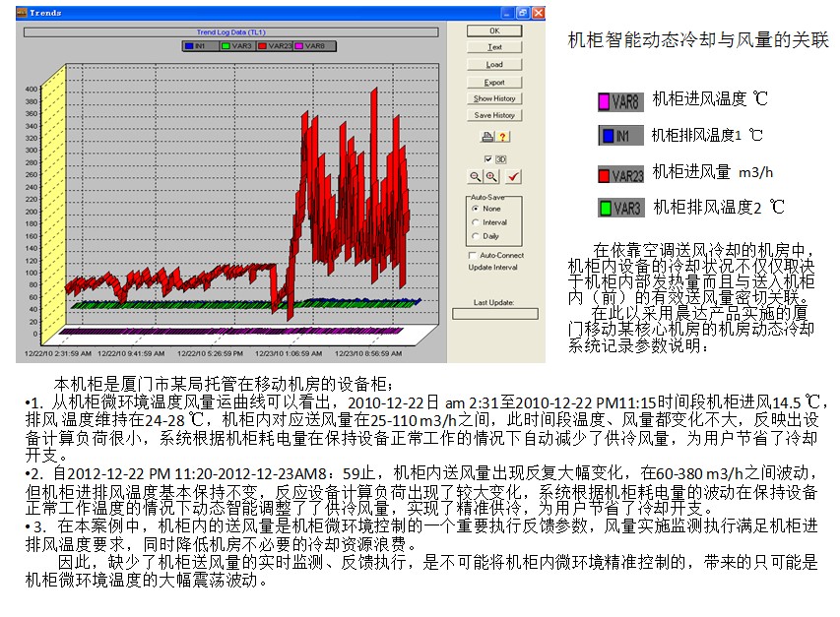
Task: Click the IN1 blue legend swatch in the chart
Action: [x=188, y=46]
